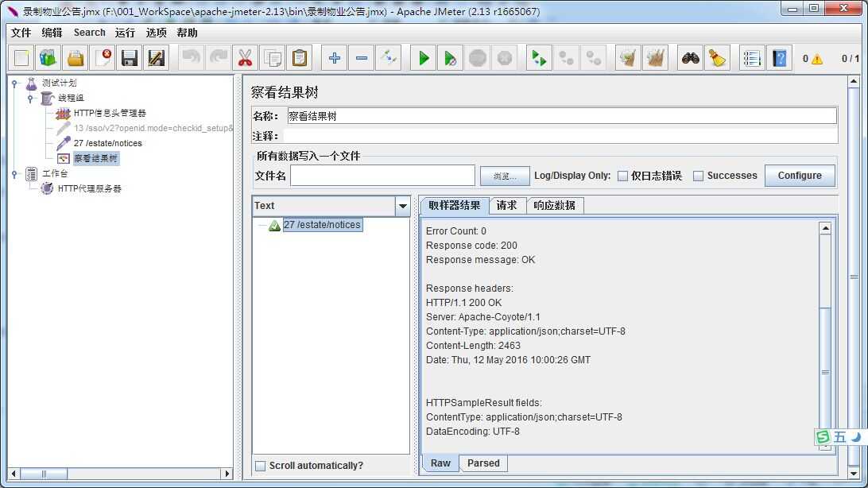Click the Close test plan icon
The height and width of the screenshot is (488, 868).
point(103,58)
